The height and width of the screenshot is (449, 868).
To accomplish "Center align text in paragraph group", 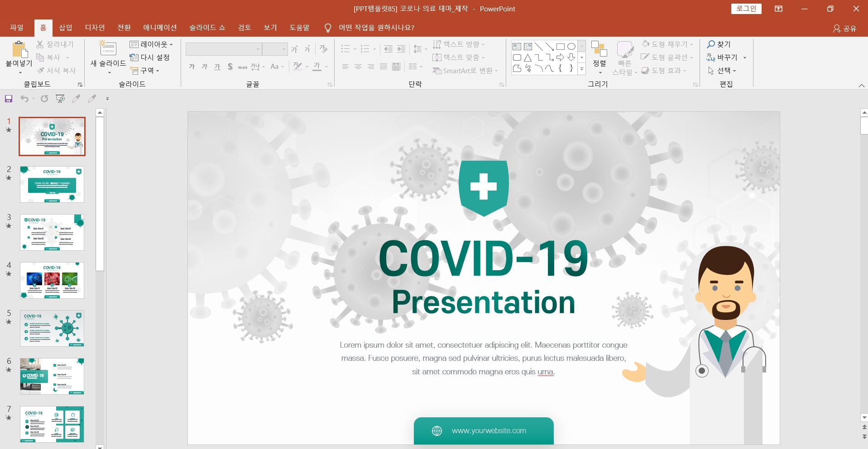I will pyautogui.click(x=358, y=67).
